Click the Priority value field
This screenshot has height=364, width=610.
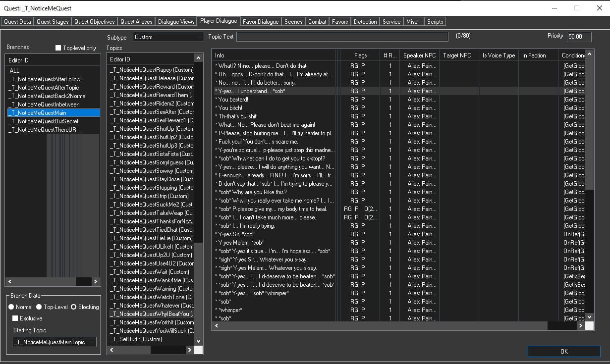click(x=579, y=37)
